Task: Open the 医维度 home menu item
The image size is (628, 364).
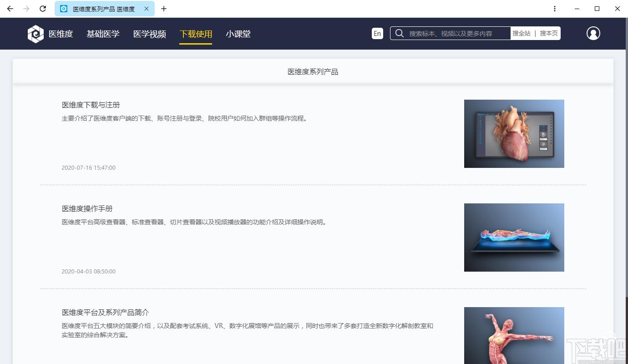Action: (61, 34)
